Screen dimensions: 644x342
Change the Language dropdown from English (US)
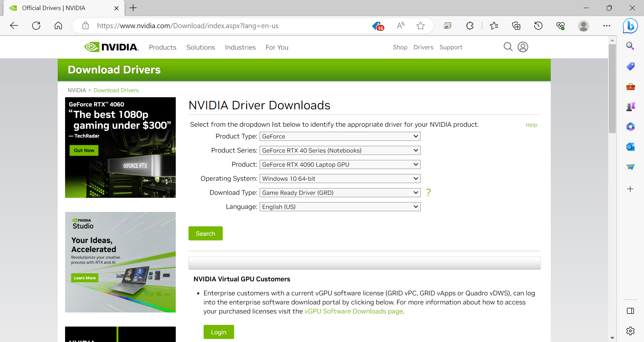point(339,207)
